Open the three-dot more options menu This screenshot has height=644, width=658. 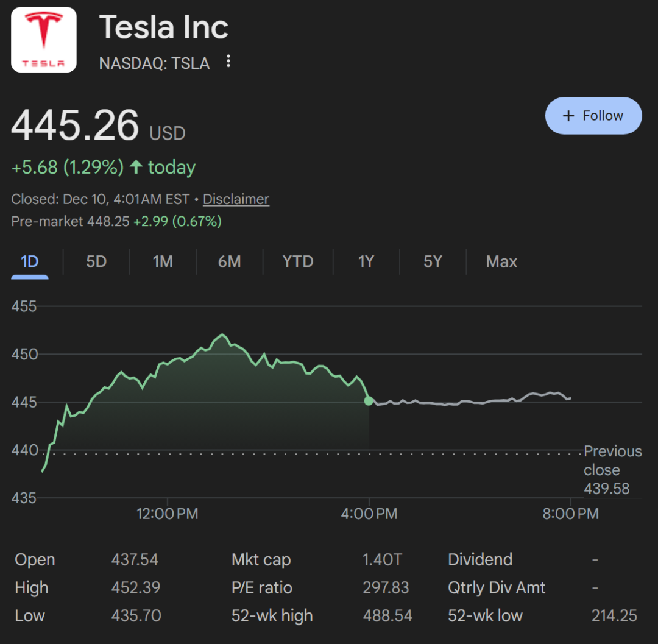click(x=228, y=61)
